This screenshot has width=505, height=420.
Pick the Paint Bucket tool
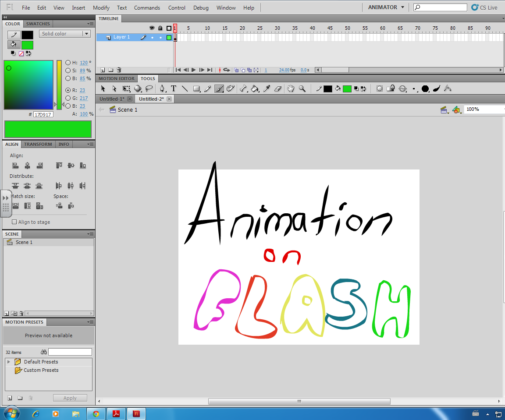click(254, 88)
